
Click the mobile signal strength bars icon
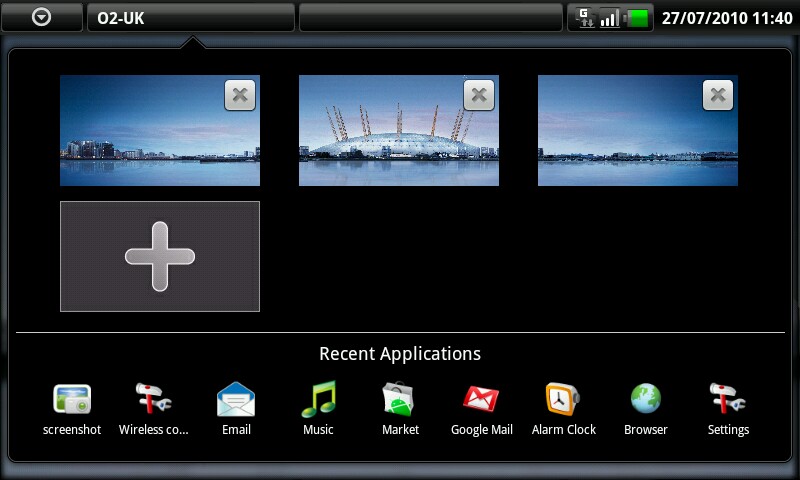[x=610, y=18]
